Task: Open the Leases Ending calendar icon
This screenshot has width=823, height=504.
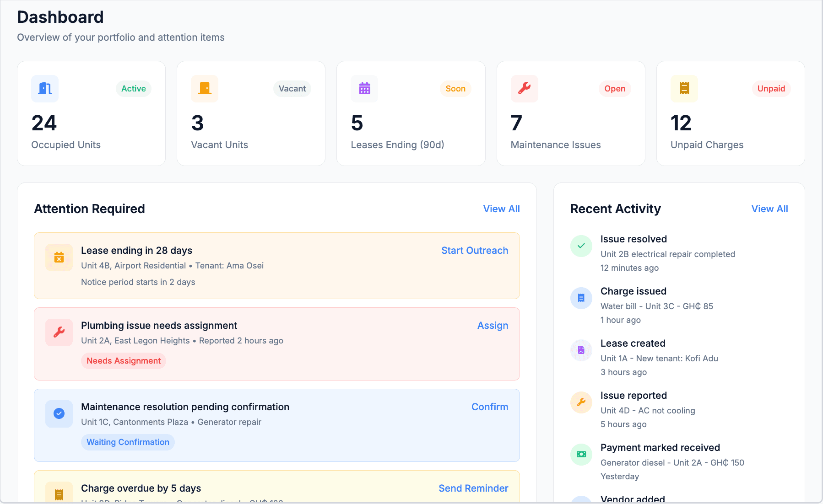Action: pos(364,88)
